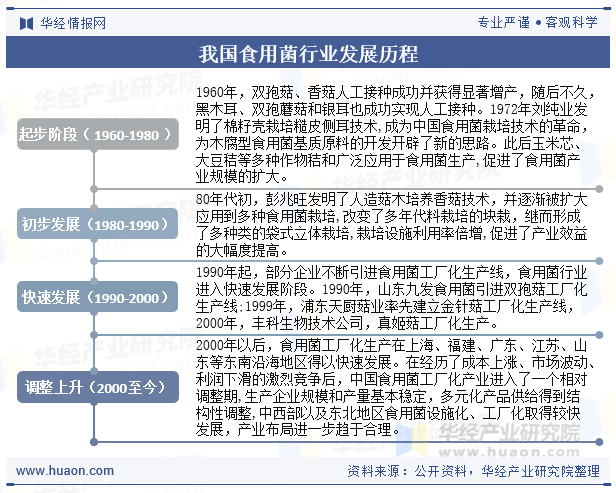This screenshot has height=493, width=616.
Task: Click the paragraph beginning 80年代初，彭兆旺
Action: (x=392, y=224)
